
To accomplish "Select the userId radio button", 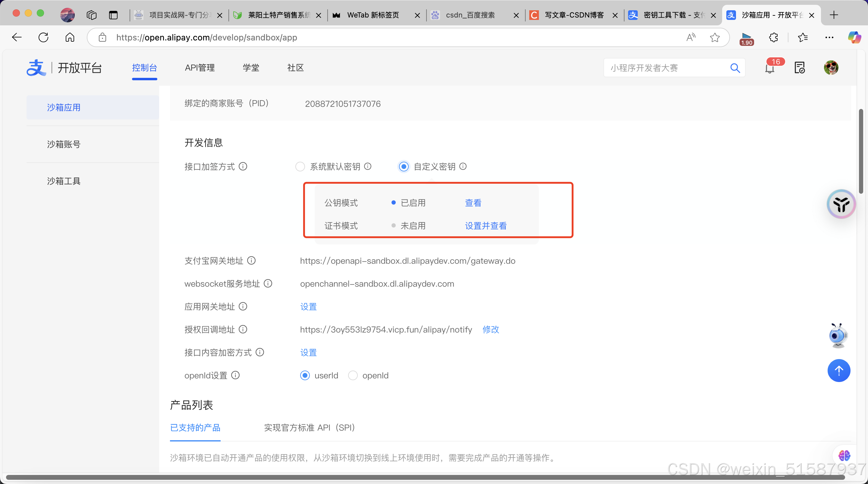I will coord(305,375).
